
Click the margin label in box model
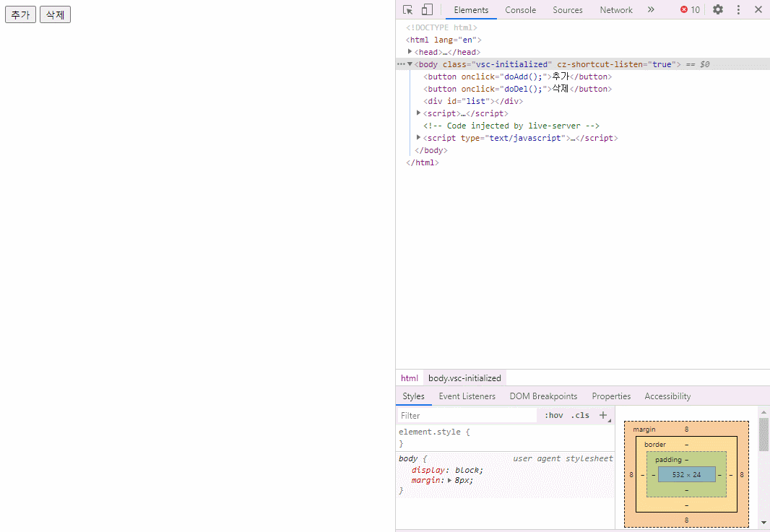(644, 429)
